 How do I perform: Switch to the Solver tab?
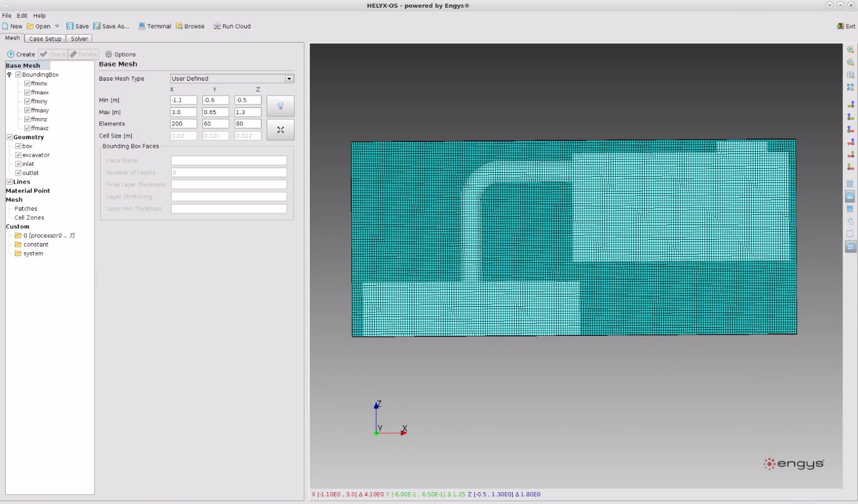(x=79, y=39)
